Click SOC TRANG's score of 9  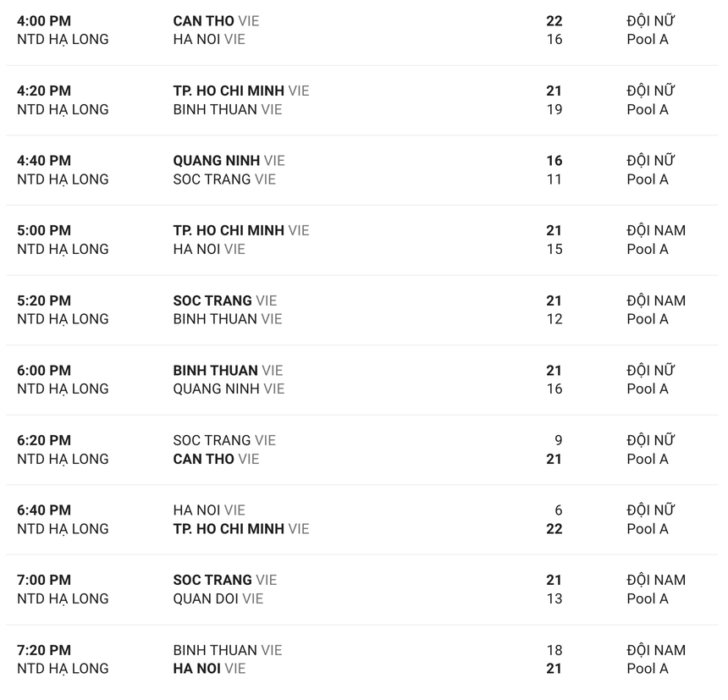[558, 440]
